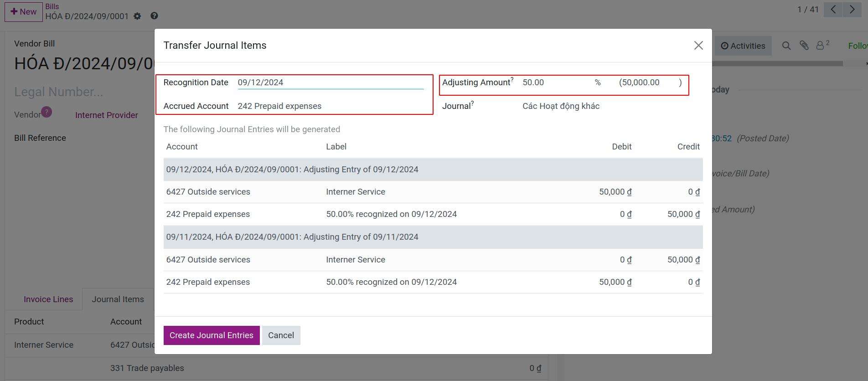Click the Credit column header
The image size is (868, 381).
click(688, 147)
